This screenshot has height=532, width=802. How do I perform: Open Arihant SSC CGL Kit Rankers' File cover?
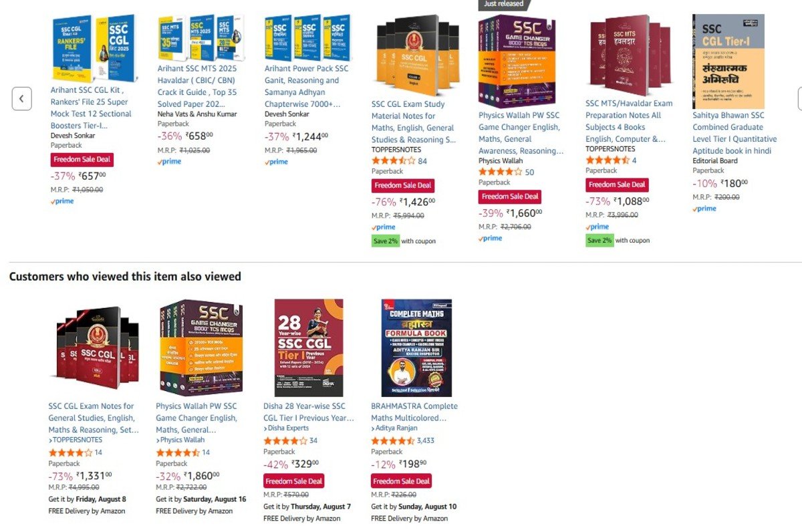(x=92, y=48)
